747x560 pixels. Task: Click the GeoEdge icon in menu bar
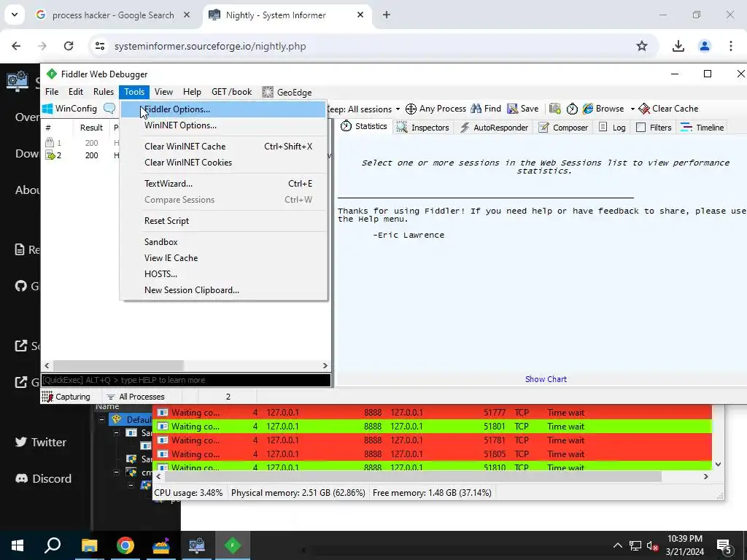(x=268, y=92)
